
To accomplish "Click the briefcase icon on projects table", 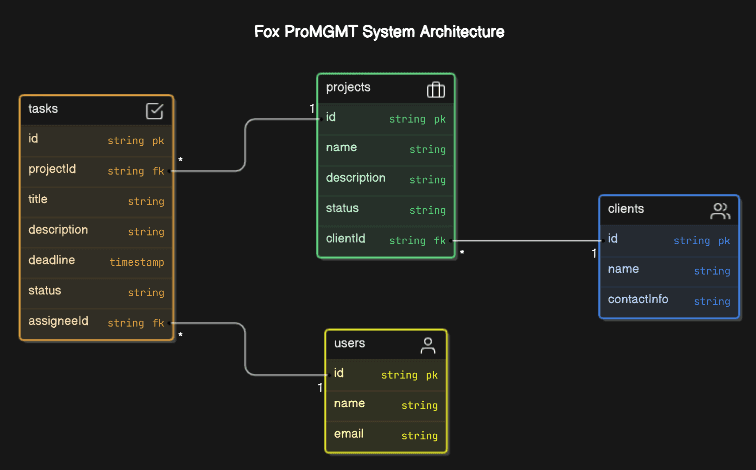I will [436, 89].
